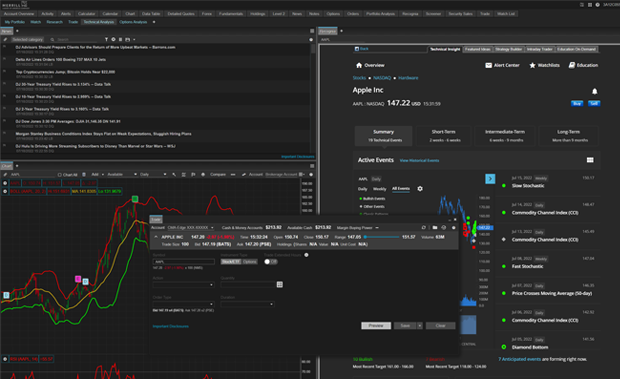
Task: Open Watchlists star icon
Action: [x=532, y=65]
